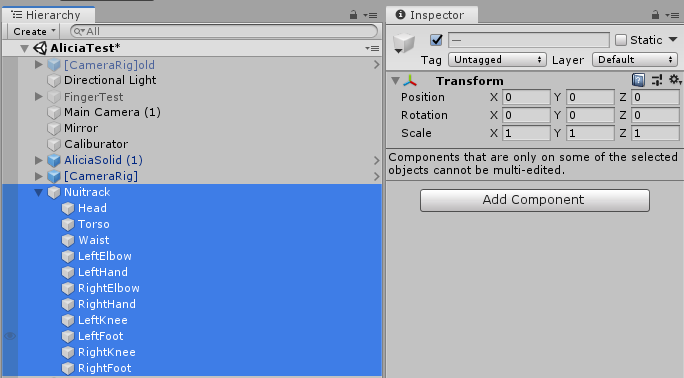
Task: Click the AliciaSolid (1) prefab cube icon
Action: pos(54,160)
